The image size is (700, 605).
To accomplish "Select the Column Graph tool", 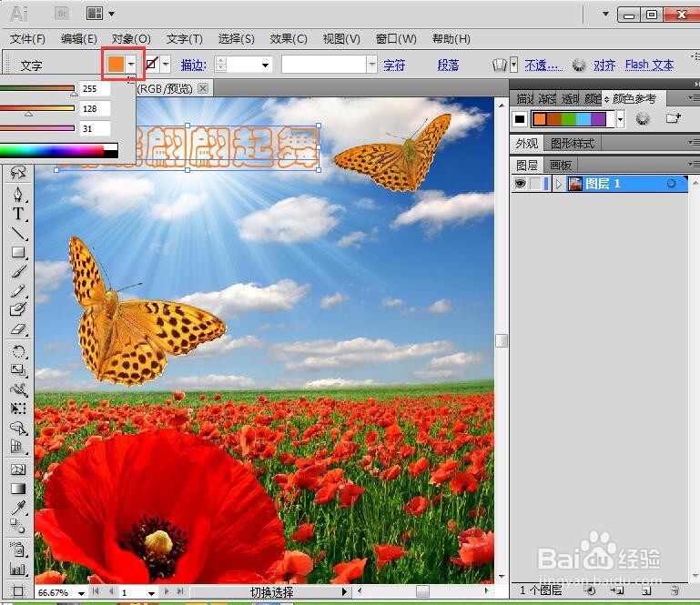I will pos(18,569).
